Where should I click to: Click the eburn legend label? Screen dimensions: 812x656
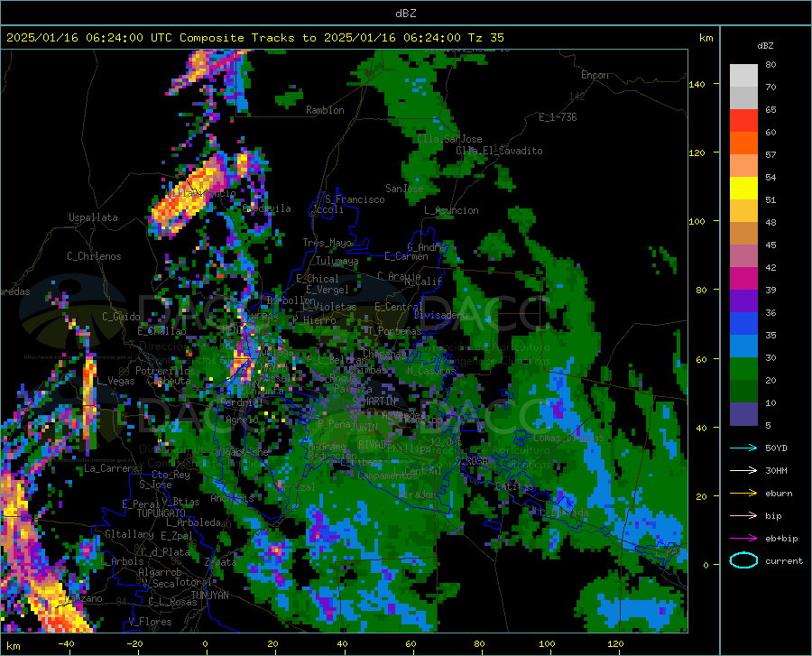click(x=779, y=494)
